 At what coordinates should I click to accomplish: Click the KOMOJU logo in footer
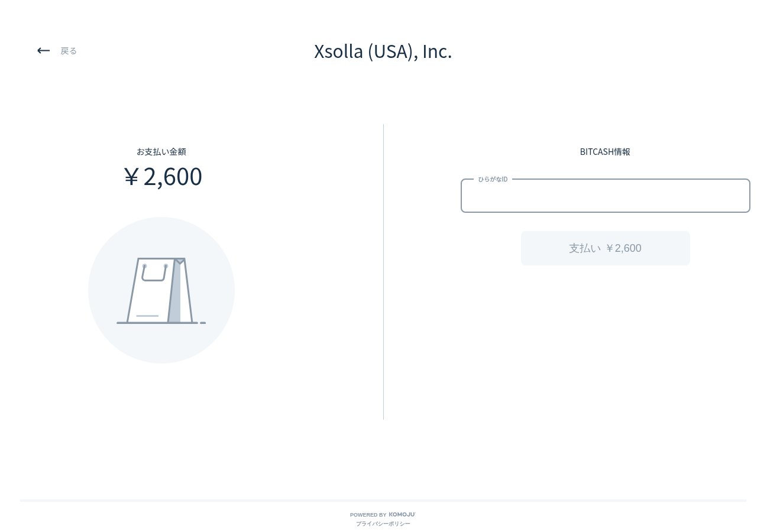click(x=402, y=514)
